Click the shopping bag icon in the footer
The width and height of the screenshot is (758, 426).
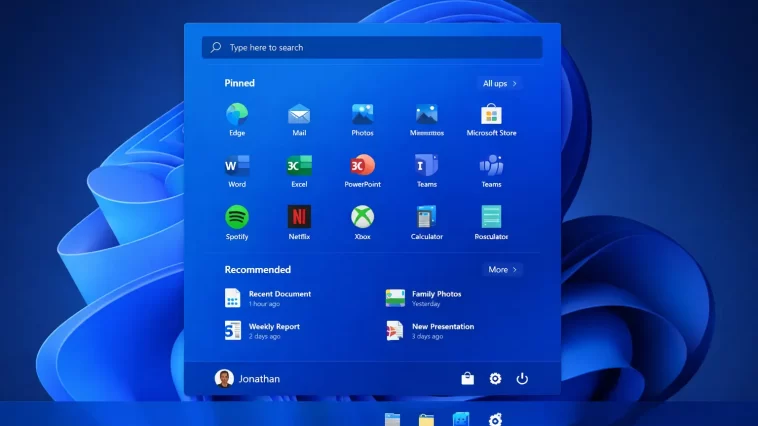[467, 379]
